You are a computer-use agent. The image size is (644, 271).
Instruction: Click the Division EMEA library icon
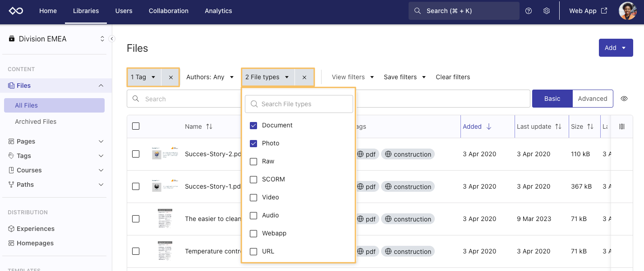pos(12,39)
